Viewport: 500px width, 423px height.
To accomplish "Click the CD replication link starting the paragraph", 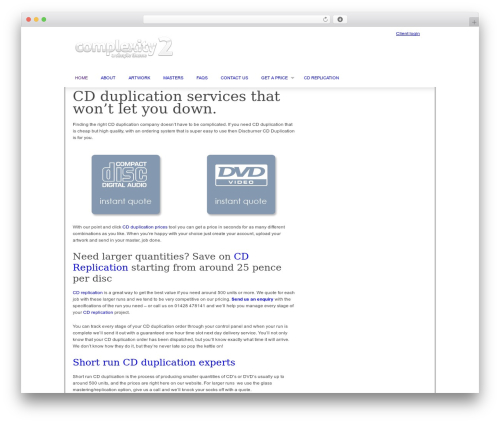I will [88, 293].
